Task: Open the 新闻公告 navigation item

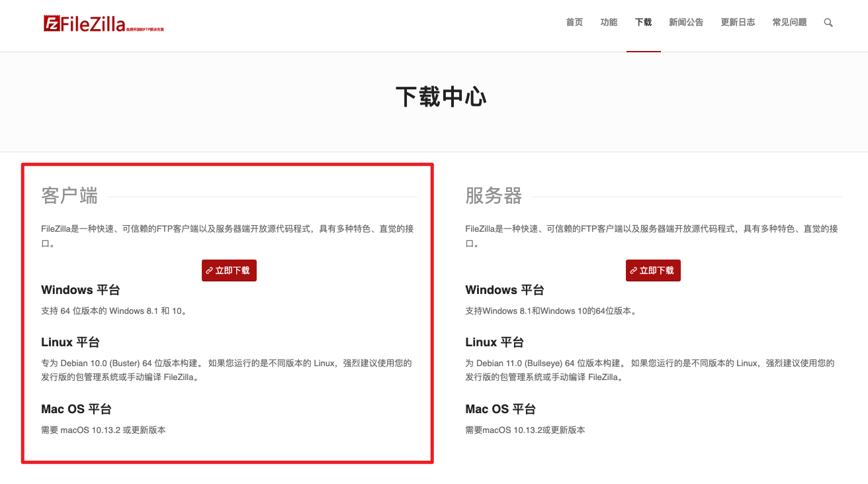Action: point(686,22)
